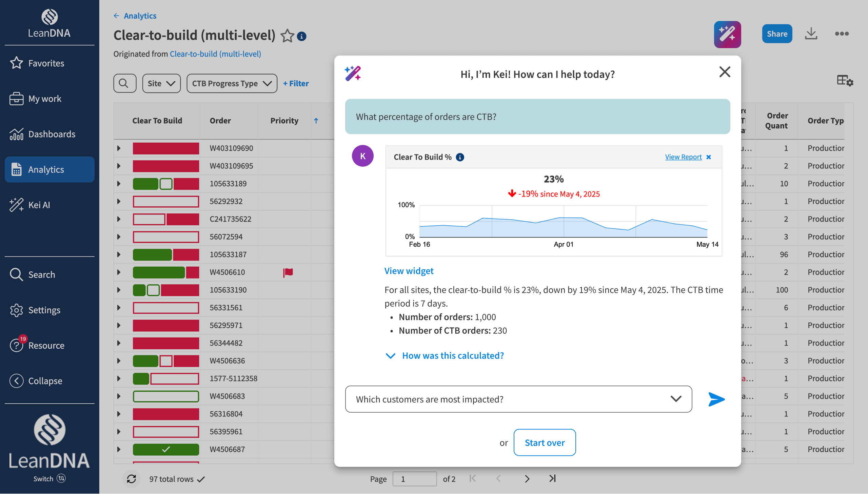
Task: Favorite this report with the star icon
Action: click(x=287, y=36)
